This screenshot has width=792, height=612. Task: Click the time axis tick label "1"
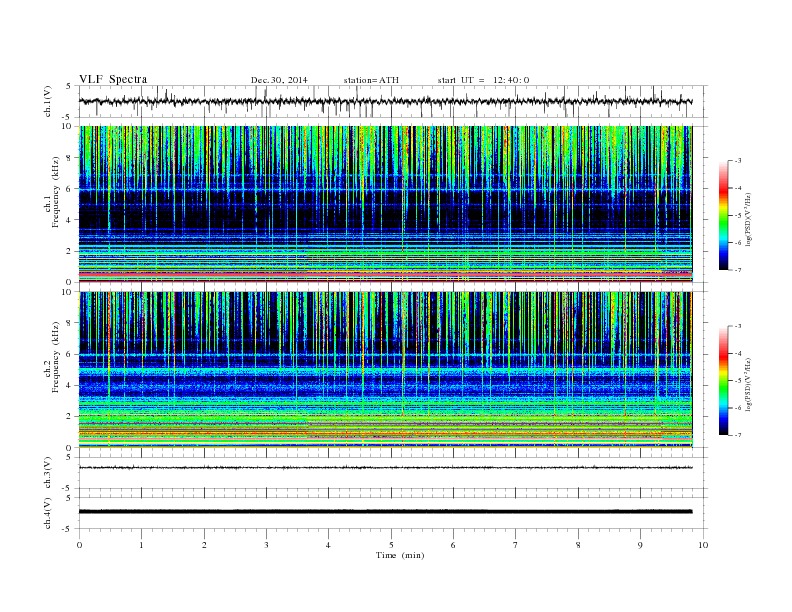[141, 545]
